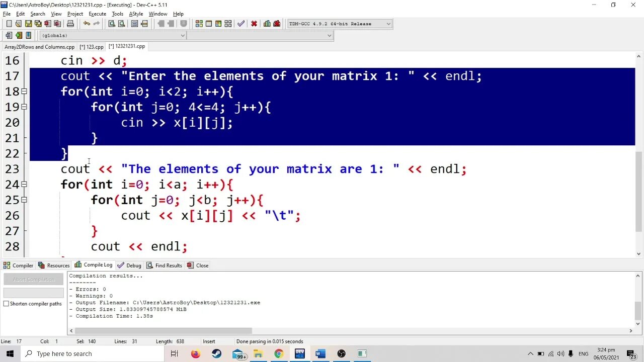Click the Compile and Run toolbar icon
The height and width of the screenshot is (362, 644).
(218, 24)
